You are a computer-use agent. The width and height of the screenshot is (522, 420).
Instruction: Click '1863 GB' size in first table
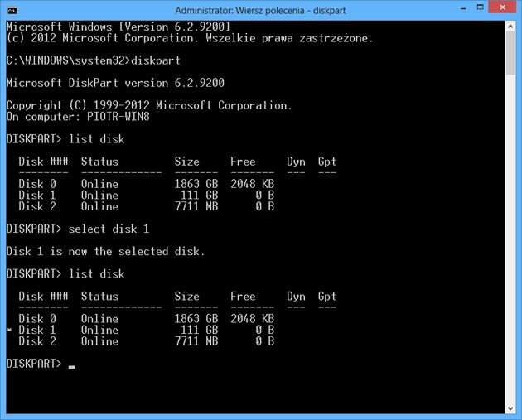click(196, 184)
